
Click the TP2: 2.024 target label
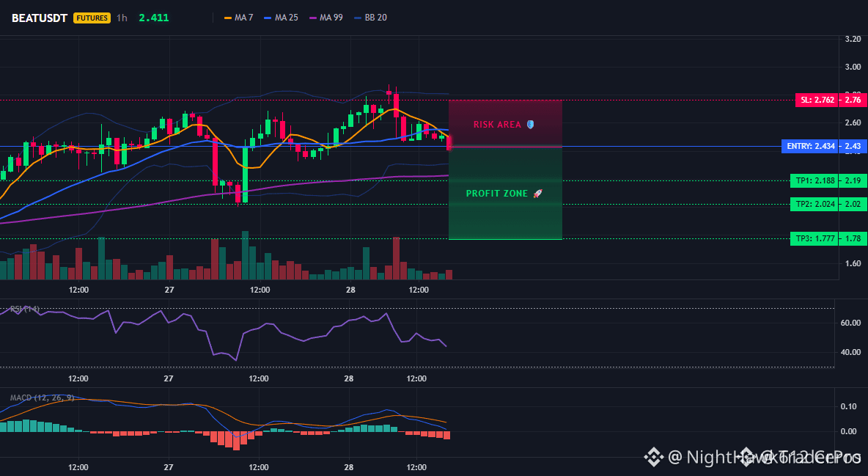814,204
